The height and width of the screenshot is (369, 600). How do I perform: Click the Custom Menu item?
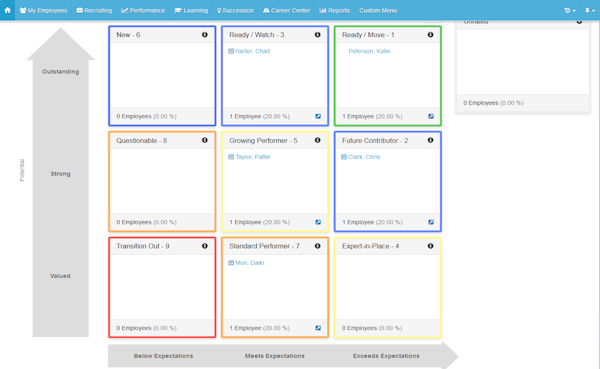point(378,10)
